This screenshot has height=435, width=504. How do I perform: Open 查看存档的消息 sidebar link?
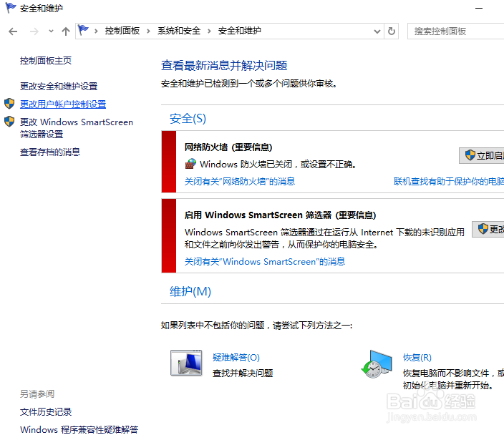click(x=50, y=152)
